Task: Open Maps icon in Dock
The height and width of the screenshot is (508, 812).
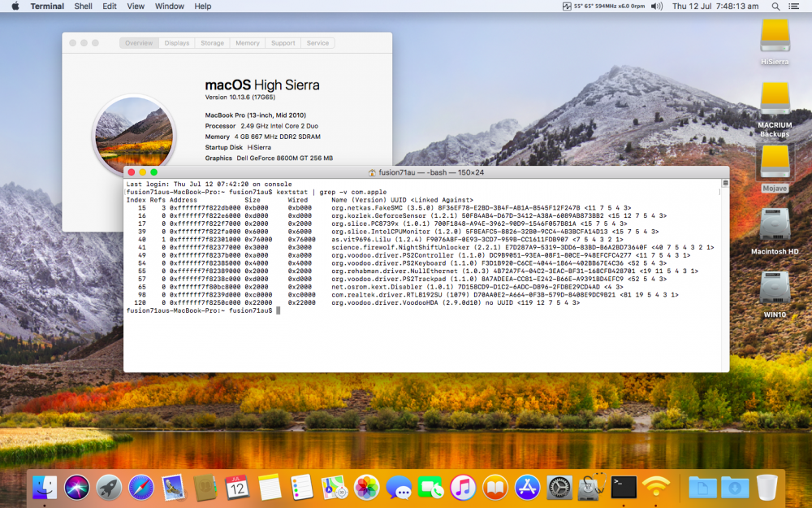Action: 334,487
